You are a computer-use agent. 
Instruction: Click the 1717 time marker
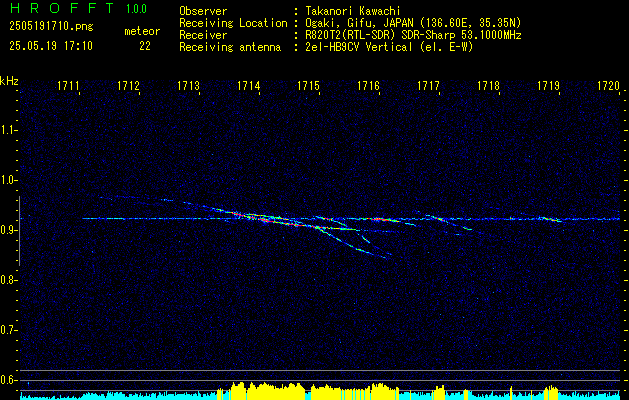[428, 85]
